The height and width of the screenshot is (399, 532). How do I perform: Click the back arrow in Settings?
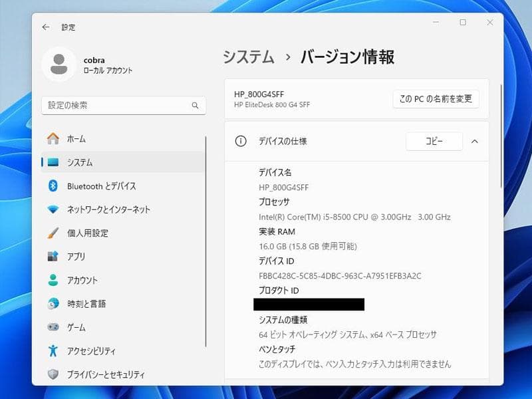45,27
